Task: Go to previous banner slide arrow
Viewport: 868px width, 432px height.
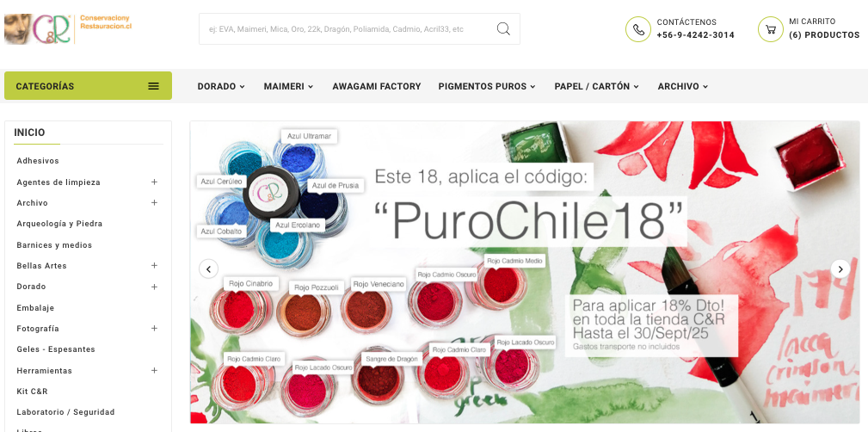Action: [209, 269]
